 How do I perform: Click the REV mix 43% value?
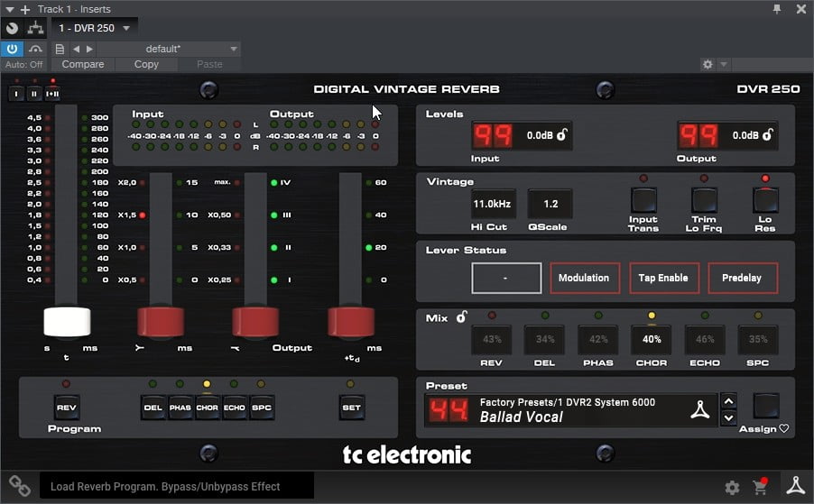492,339
